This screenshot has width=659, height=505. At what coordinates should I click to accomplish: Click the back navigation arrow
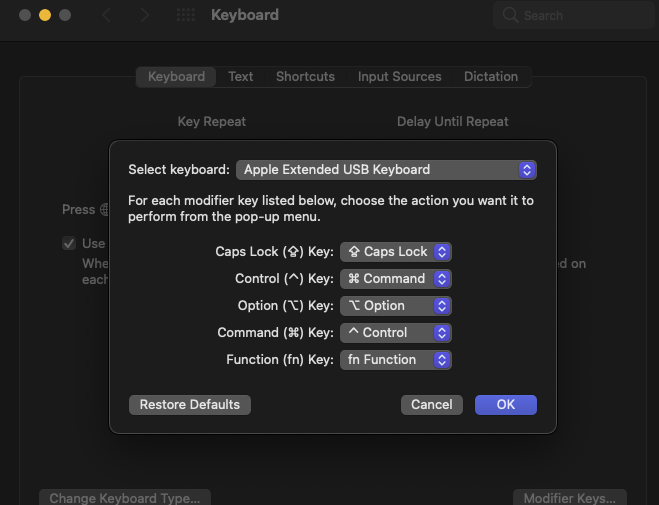point(107,15)
